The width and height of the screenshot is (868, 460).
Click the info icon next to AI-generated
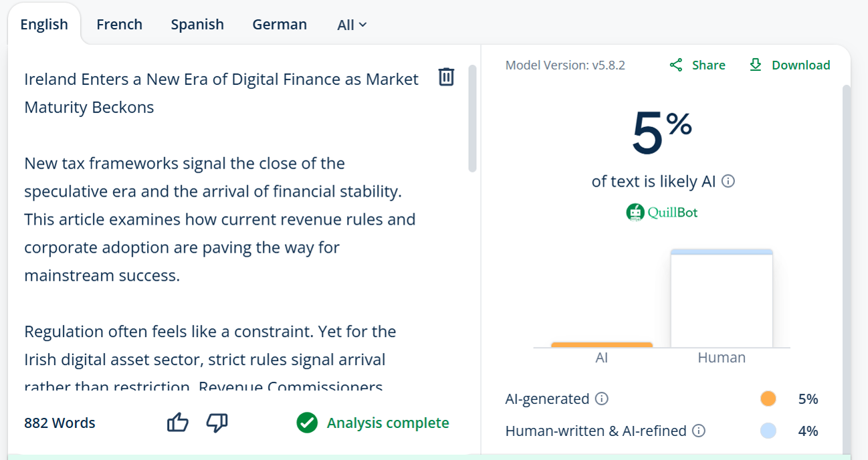pos(602,399)
